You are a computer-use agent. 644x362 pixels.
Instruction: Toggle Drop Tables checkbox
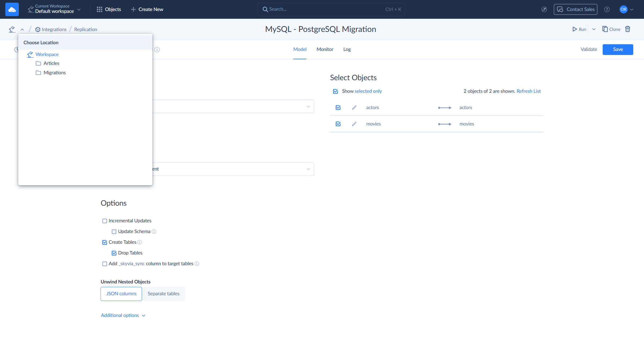coord(114,253)
